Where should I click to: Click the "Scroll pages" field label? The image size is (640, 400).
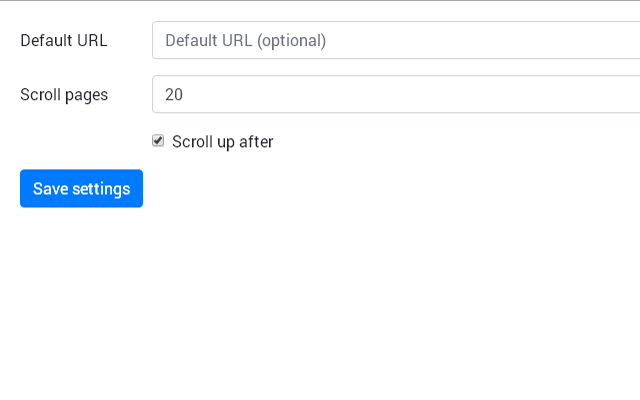(x=64, y=95)
